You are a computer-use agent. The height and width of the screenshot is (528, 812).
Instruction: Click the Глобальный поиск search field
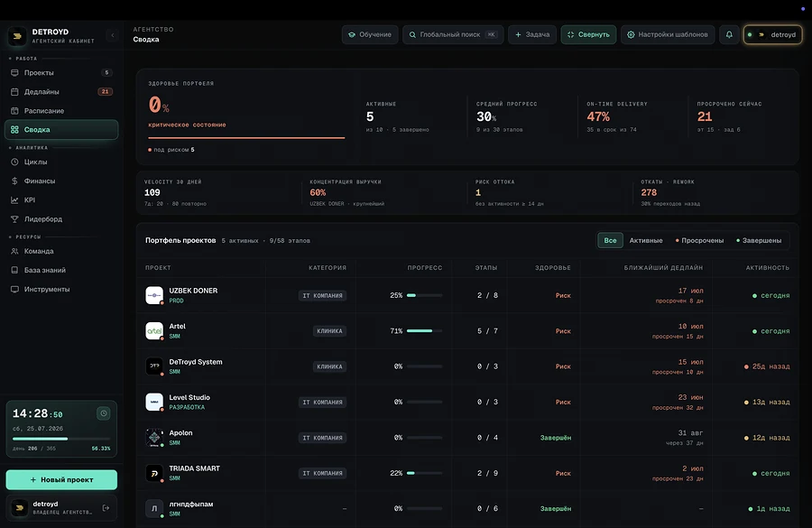[453, 34]
